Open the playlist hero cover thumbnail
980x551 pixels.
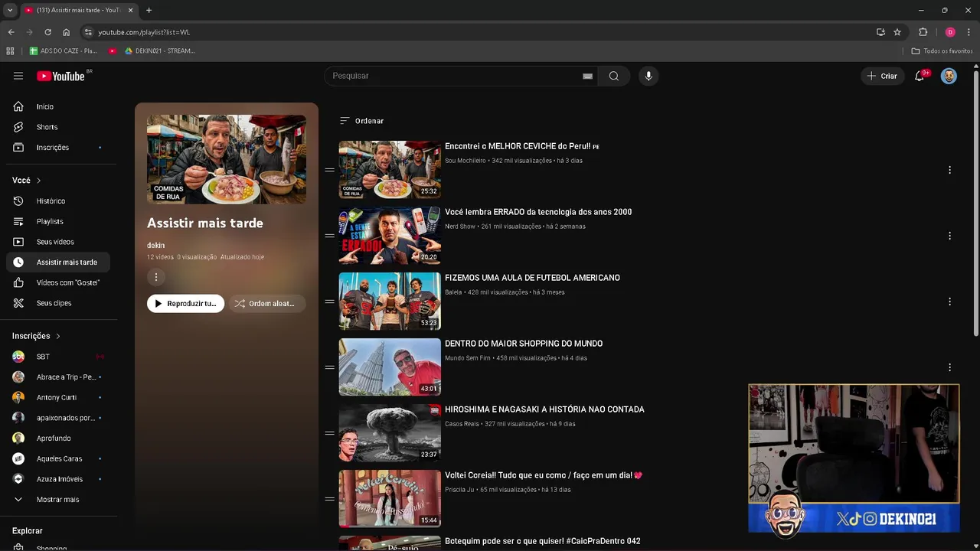227,159
